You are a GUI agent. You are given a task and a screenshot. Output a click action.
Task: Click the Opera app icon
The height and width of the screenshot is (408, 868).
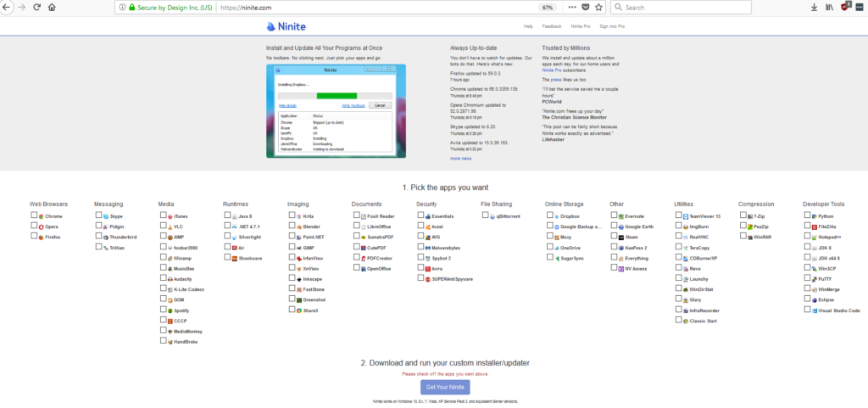42,227
